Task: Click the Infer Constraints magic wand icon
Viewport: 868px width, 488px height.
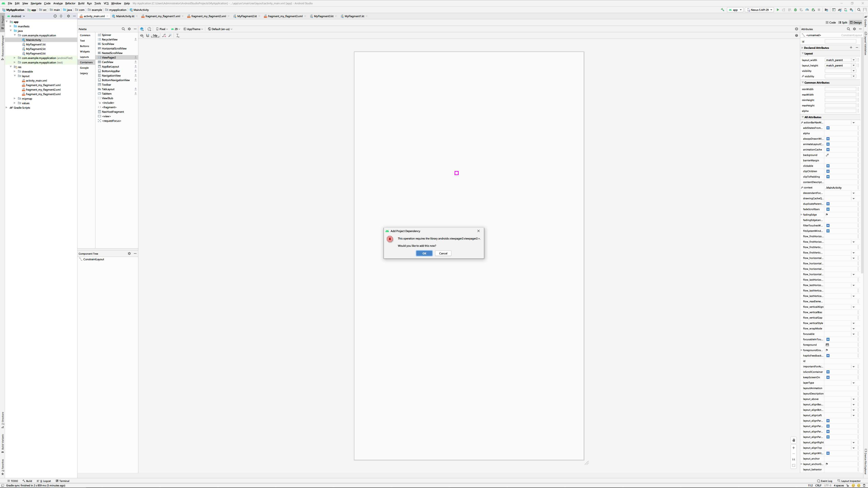Action: 170,35
